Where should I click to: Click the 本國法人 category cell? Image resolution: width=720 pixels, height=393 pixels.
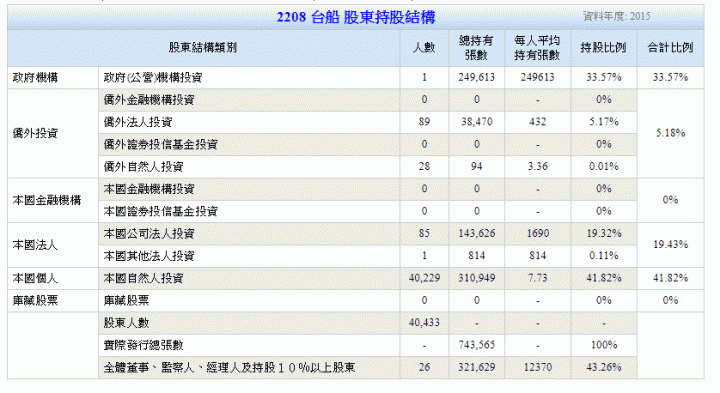click(x=35, y=245)
